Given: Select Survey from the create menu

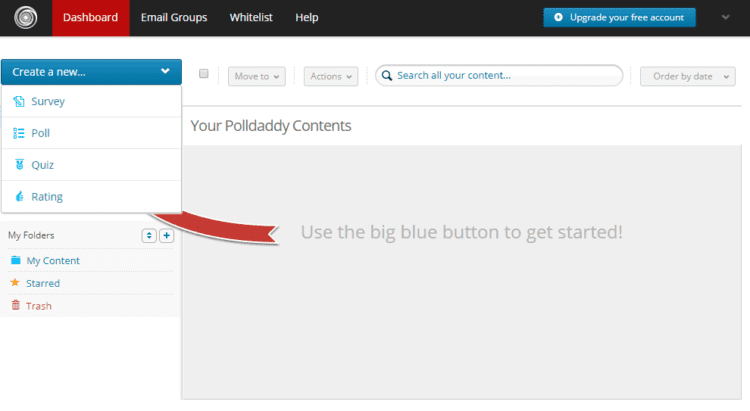Looking at the screenshot, I should pyautogui.click(x=91, y=101).
